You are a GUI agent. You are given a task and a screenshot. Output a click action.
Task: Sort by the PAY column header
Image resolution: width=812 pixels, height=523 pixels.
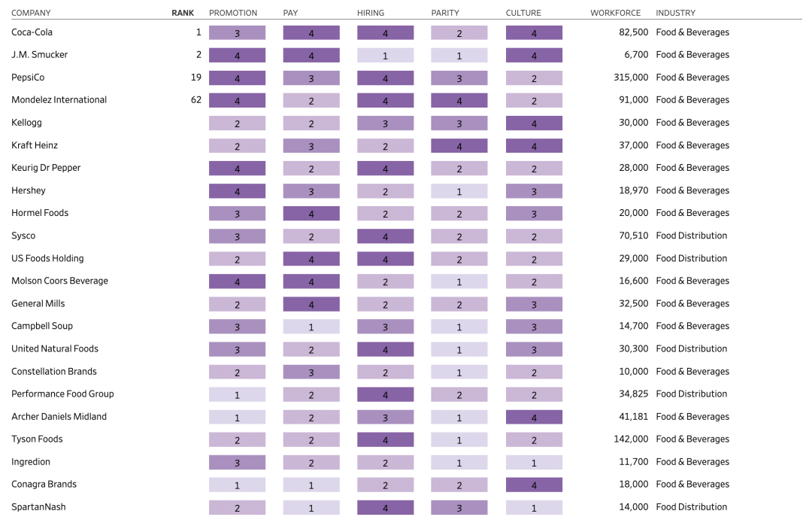click(x=290, y=13)
